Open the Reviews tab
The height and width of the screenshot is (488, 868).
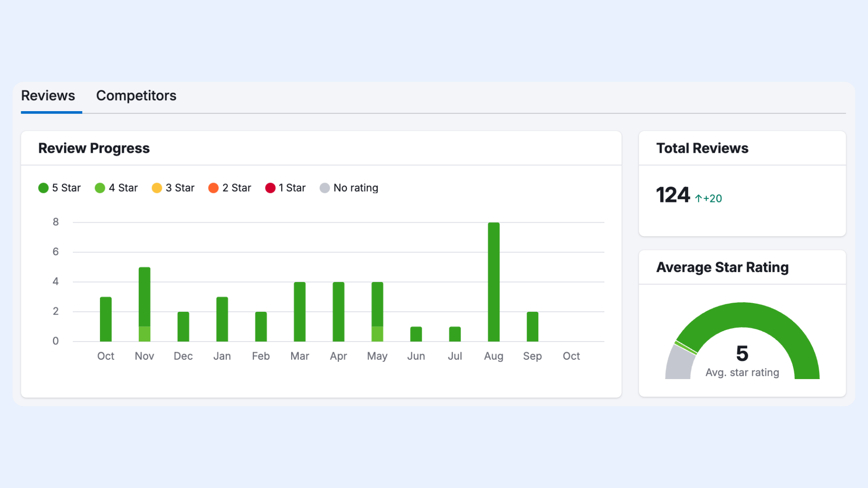(48, 96)
